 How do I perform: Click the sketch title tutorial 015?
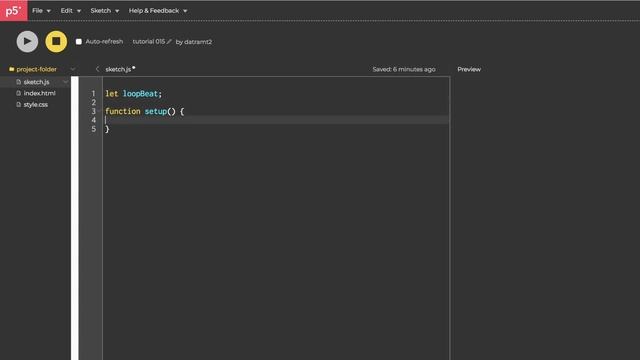pyautogui.click(x=149, y=42)
